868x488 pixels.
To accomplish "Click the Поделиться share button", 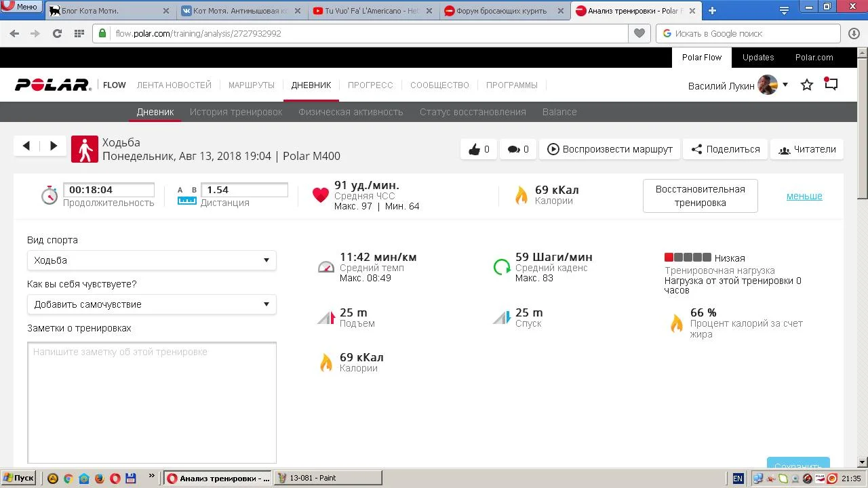I will pos(725,149).
